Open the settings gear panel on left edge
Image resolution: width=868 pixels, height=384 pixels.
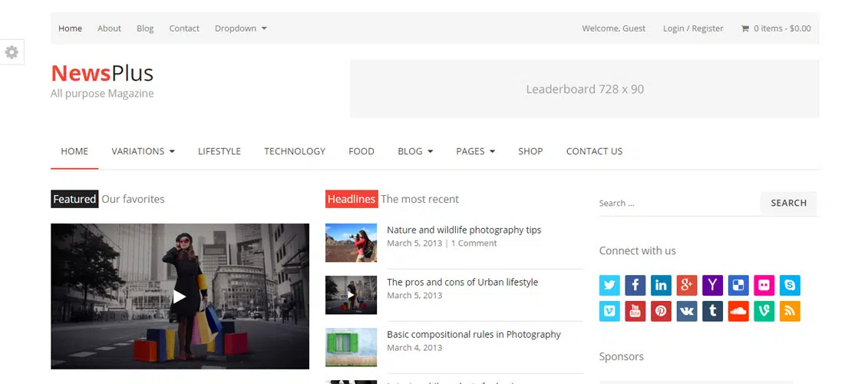12,52
